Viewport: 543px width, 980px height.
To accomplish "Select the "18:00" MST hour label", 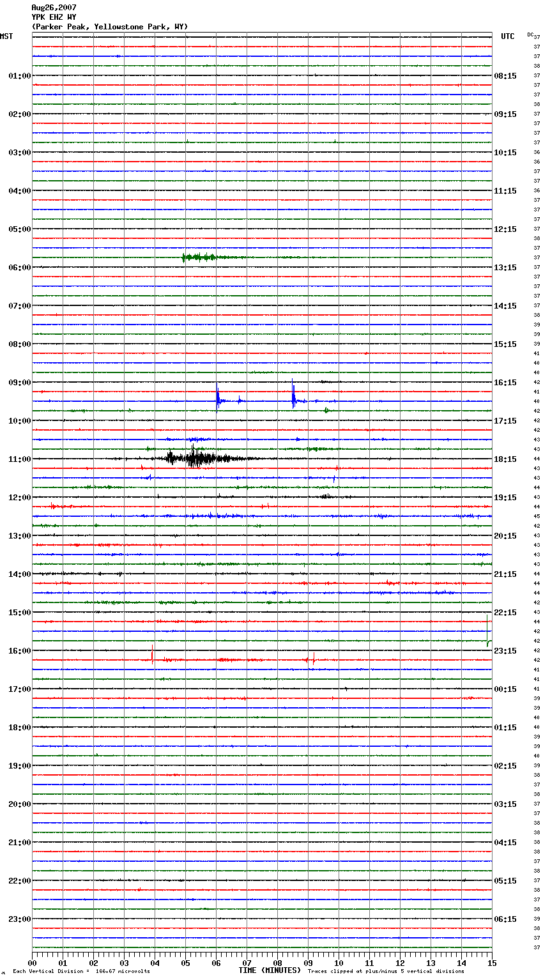I will click(x=20, y=728).
